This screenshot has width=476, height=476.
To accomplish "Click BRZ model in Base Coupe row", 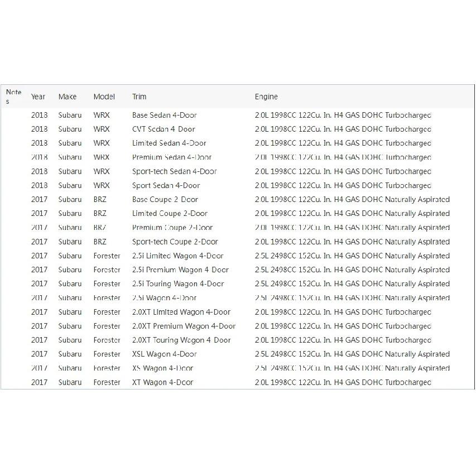I will tap(100, 199).
